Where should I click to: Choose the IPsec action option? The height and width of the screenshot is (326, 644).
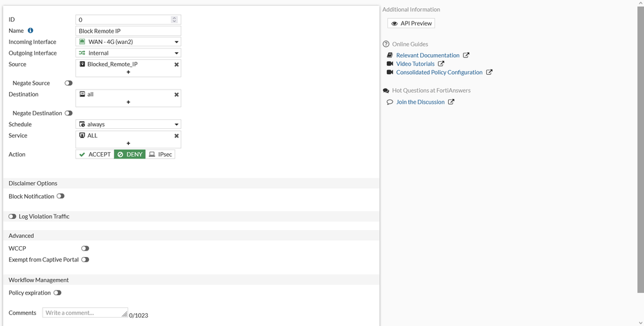click(161, 155)
